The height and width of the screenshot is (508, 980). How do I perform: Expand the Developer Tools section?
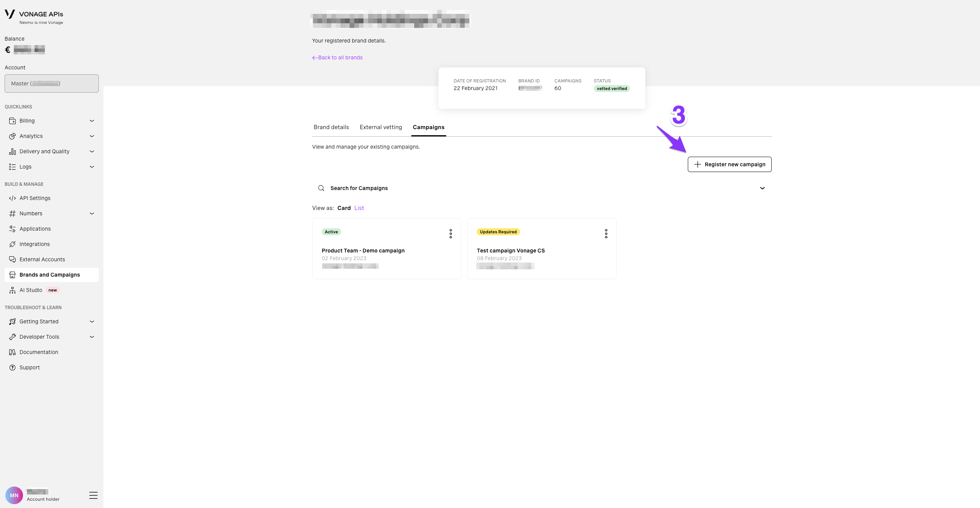[x=92, y=336]
